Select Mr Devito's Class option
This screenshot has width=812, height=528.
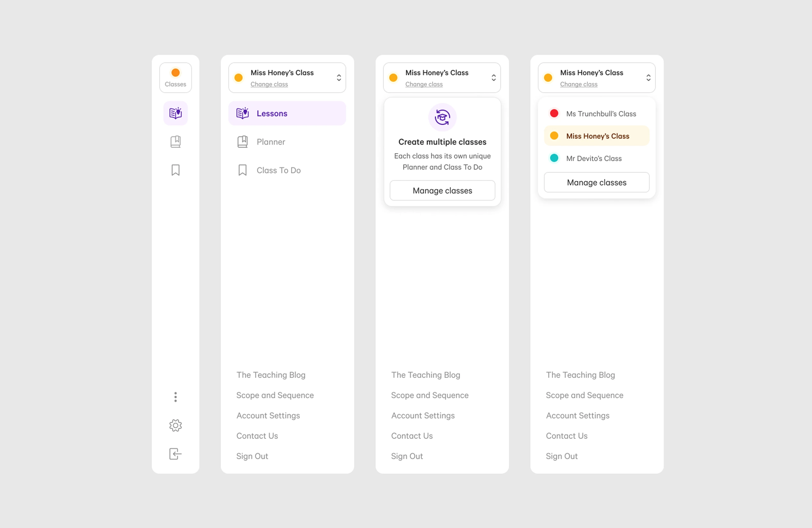click(594, 158)
